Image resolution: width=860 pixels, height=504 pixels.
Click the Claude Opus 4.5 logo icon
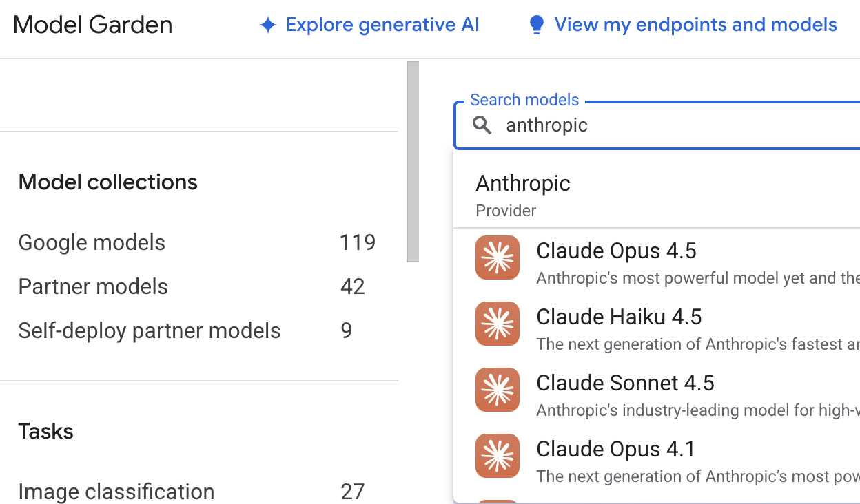498,258
